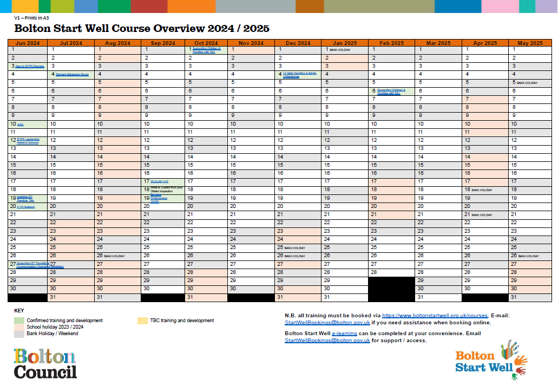
Task: Click 'TBC training and development' key label
Action: (182, 321)
